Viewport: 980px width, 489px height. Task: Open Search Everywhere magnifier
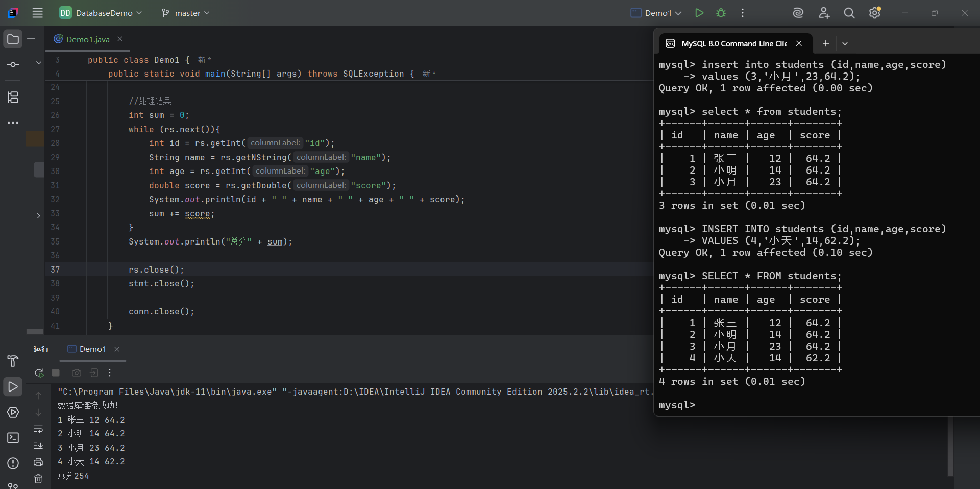pyautogui.click(x=849, y=13)
